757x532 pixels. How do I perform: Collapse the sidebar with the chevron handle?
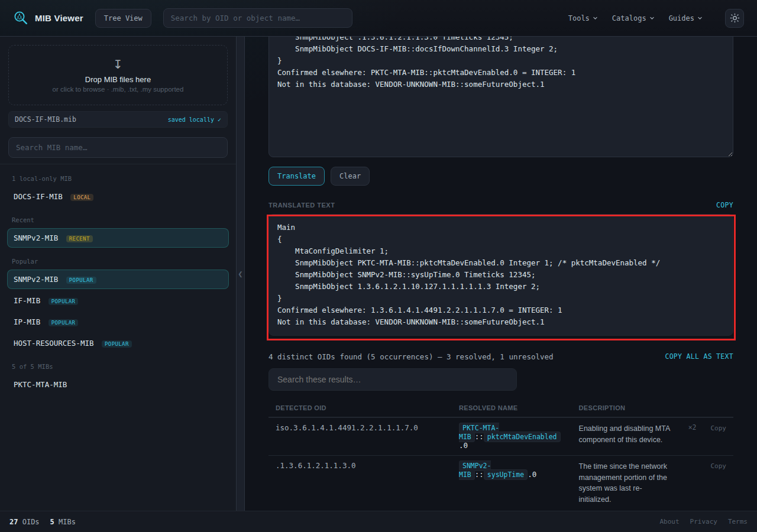240,274
